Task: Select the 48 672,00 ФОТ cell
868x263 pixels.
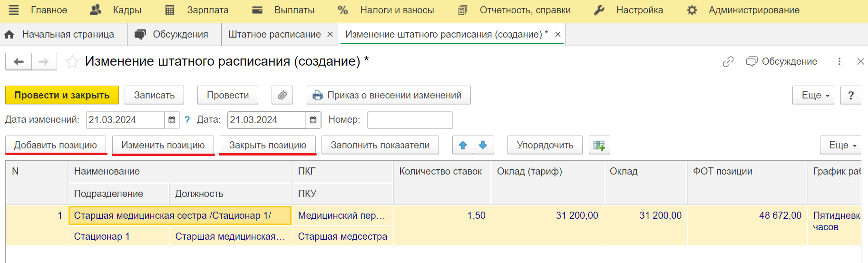Action: point(747,225)
